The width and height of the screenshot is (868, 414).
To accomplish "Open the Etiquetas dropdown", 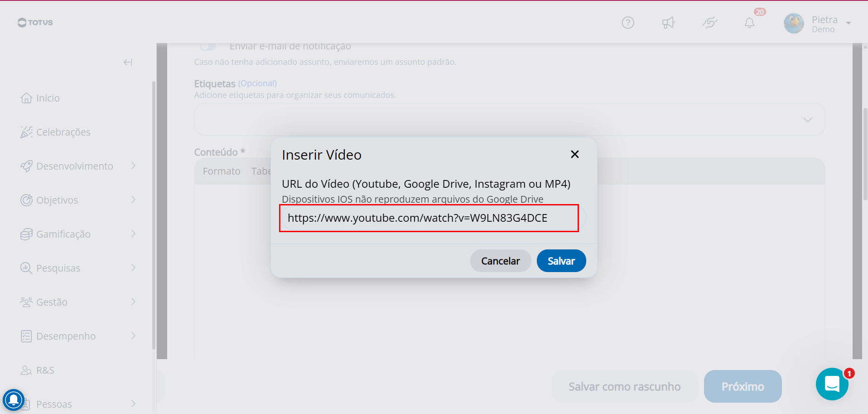I will coord(510,119).
